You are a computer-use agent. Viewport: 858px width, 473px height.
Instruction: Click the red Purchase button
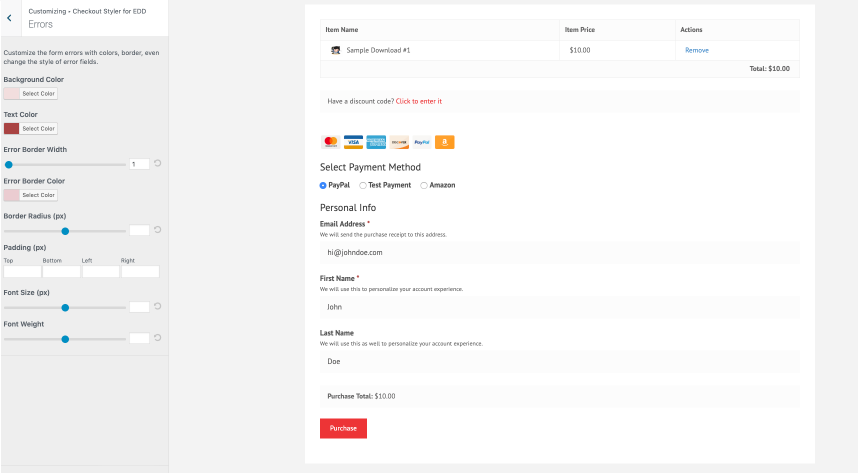pos(343,428)
